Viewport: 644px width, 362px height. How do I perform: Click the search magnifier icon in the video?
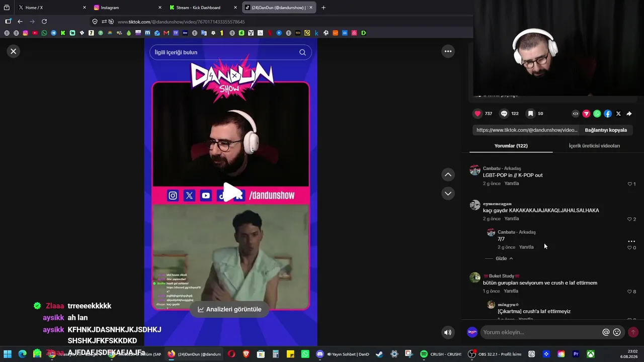(302, 52)
